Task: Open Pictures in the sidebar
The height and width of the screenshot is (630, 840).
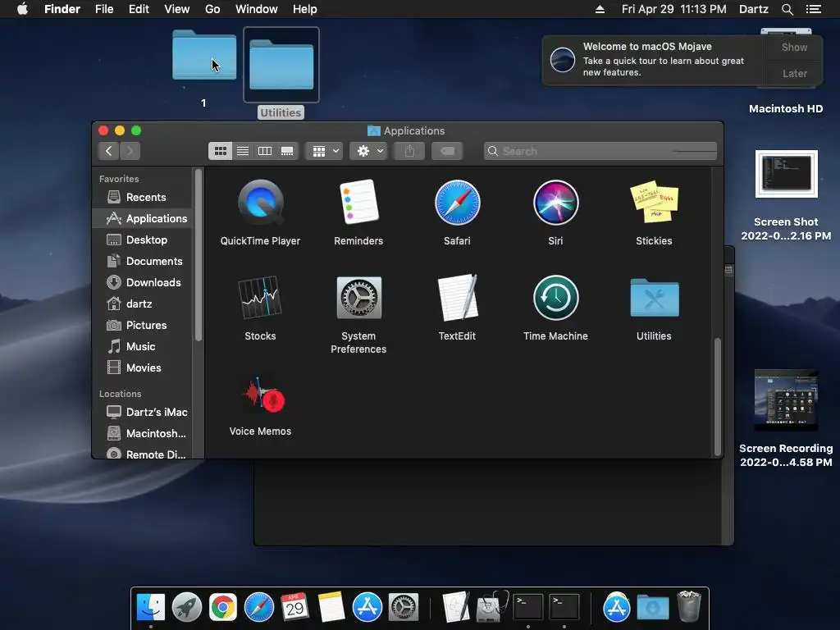Action: tap(142, 325)
